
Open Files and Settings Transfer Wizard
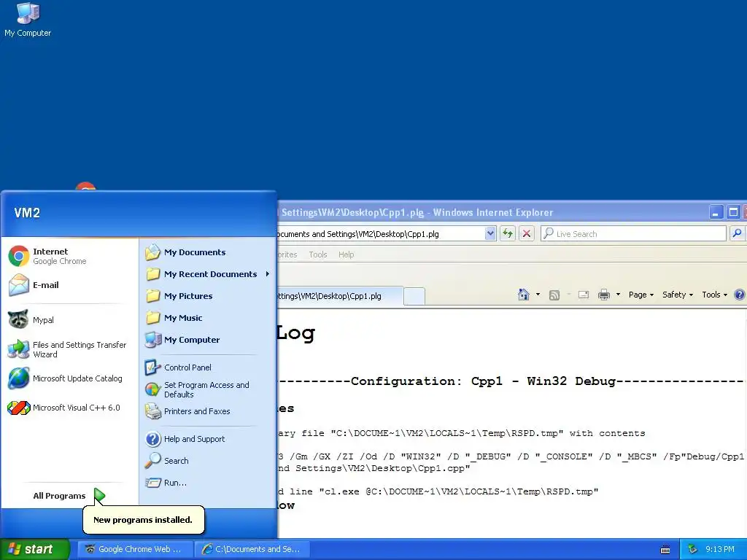pyautogui.click(x=69, y=349)
